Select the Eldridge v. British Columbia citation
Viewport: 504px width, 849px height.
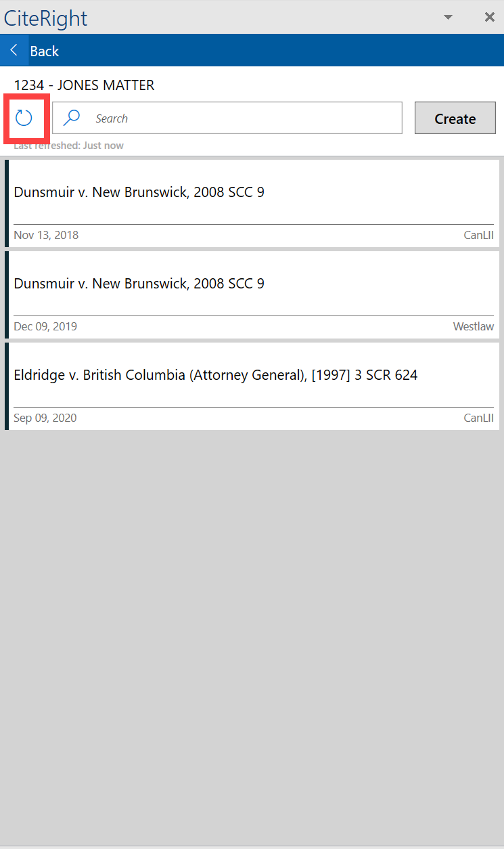coord(252,386)
